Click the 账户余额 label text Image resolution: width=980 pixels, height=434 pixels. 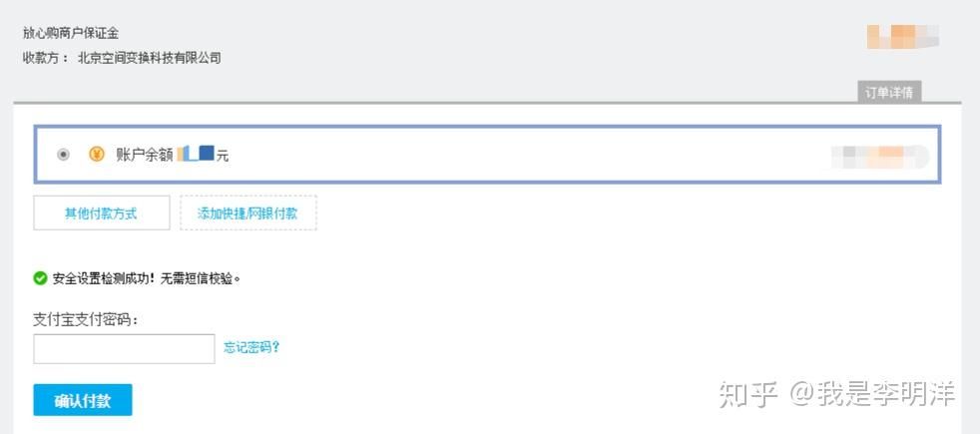pyautogui.click(x=144, y=155)
